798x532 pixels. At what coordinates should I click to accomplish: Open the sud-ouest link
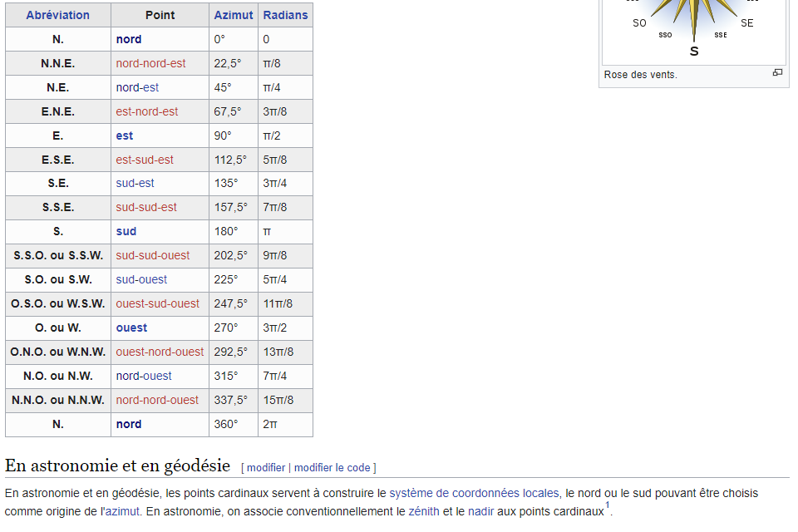[141, 279]
